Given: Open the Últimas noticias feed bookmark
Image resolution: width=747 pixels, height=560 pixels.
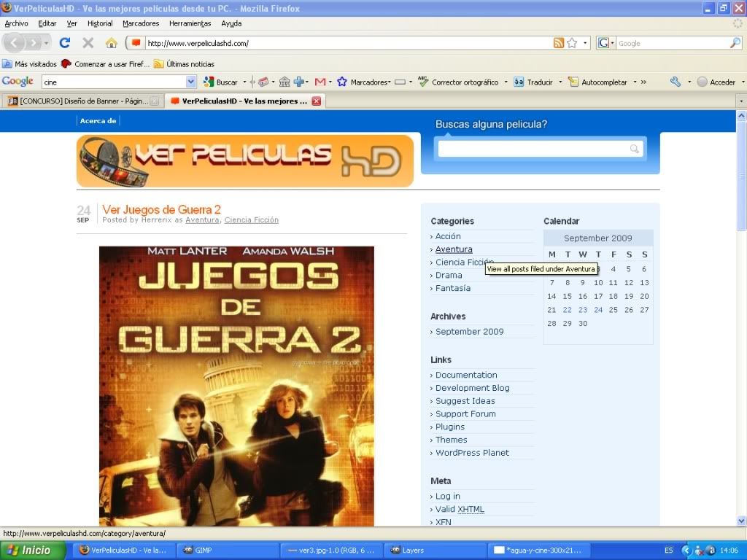Looking at the screenshot, I should pyautogui.click(x=184, y=64).
